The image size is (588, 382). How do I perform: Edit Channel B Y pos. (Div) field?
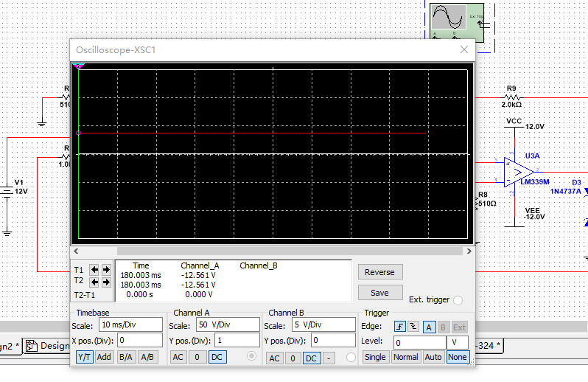point(333,341)
